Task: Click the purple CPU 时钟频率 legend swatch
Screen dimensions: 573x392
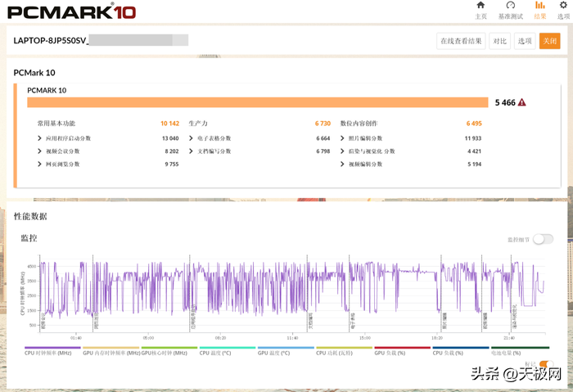Action: (52, 347)
